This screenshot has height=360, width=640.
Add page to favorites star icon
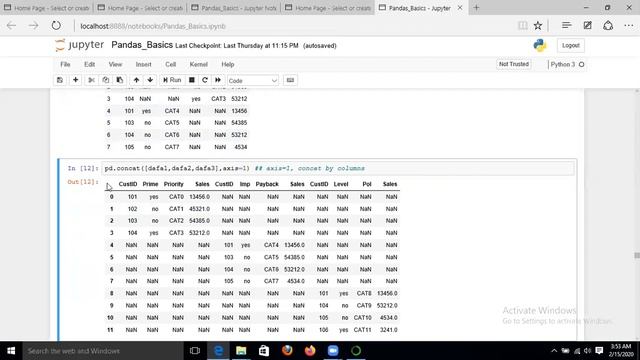point(538,26)
